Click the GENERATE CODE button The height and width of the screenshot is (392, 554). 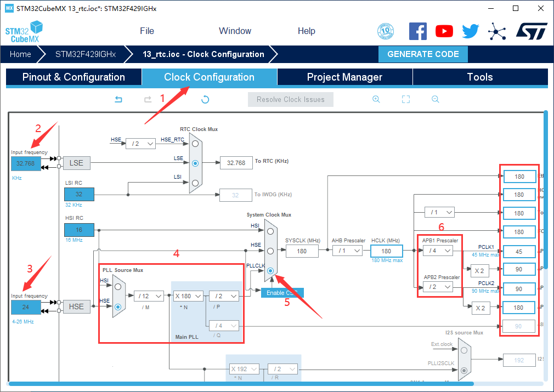(423, 54)
